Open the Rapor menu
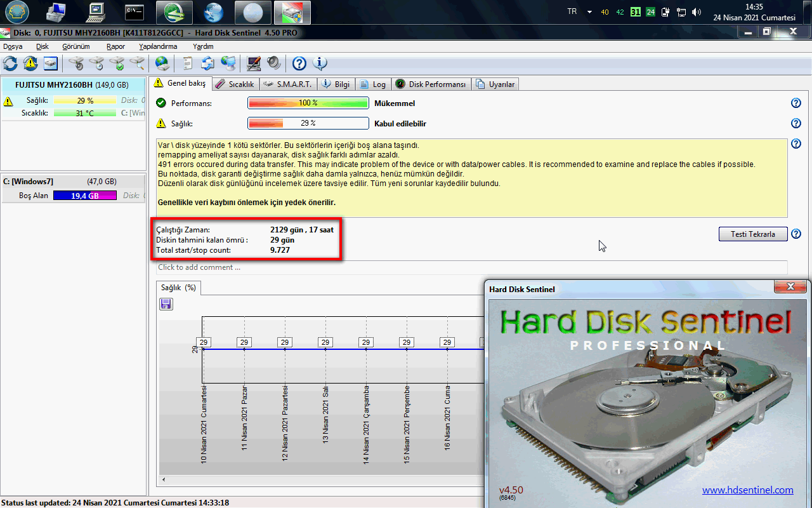 pyautogui.click(x=116, y=46)
